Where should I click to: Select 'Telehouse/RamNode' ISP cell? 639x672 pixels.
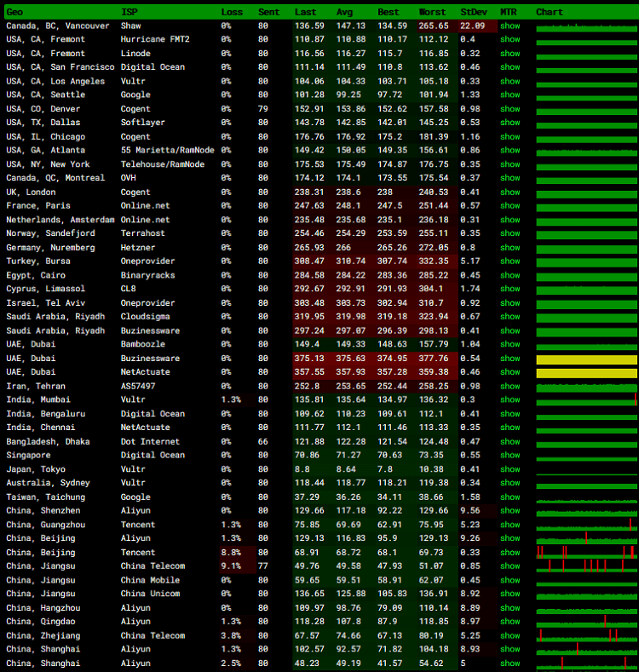tap(163, 164)
